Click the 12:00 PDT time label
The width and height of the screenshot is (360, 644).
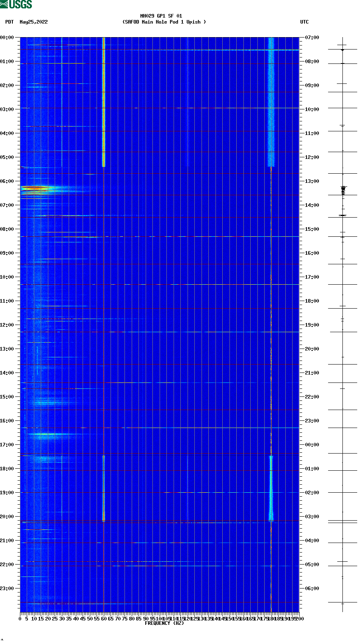click(7, 325)
